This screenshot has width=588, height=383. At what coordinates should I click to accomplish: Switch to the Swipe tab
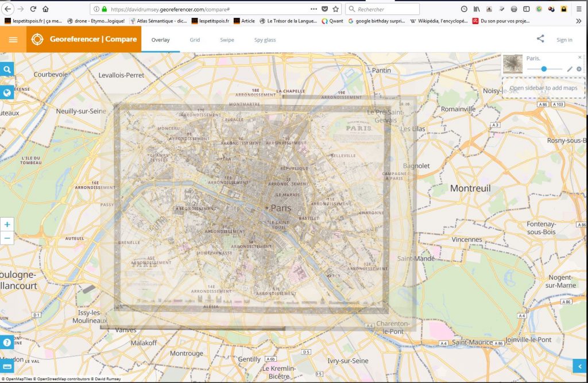click(x=227, y=40)
